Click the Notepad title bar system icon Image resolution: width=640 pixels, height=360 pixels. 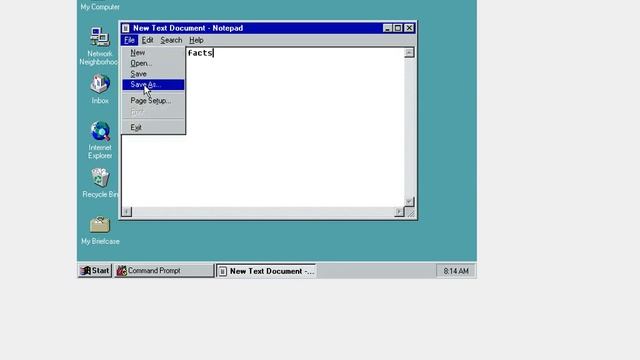click(126, 28)
